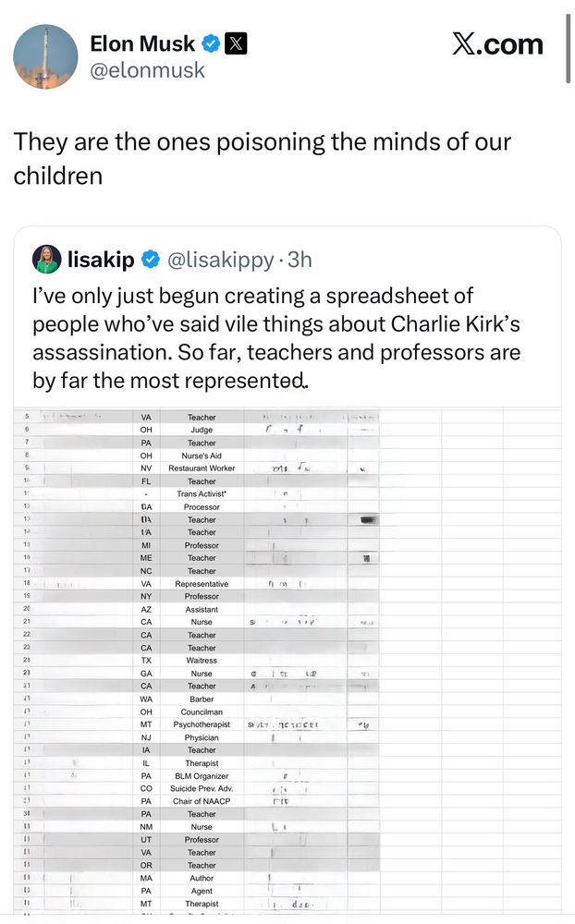Click the blue verified badge beside Elon Musk

click(x=211, y=43)
